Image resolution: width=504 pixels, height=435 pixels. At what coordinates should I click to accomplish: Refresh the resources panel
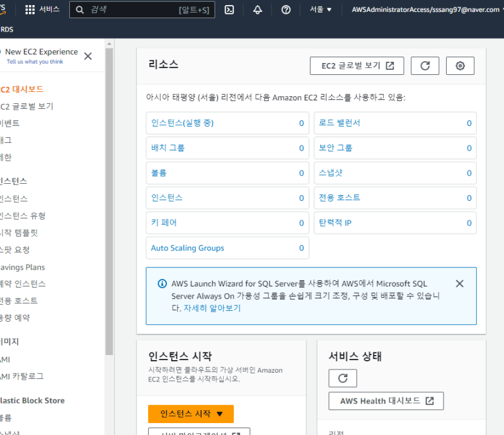tap(425, 65)
